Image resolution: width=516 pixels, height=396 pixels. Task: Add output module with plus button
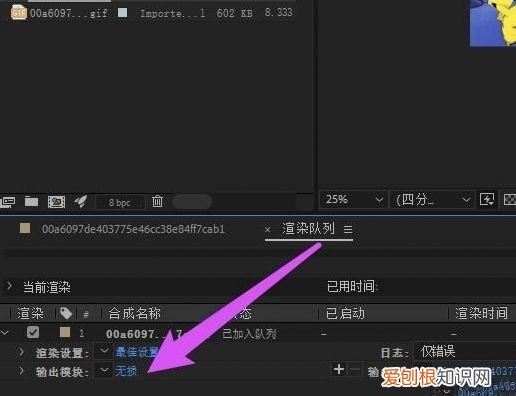pyautogui.click(x=339, y=369)
